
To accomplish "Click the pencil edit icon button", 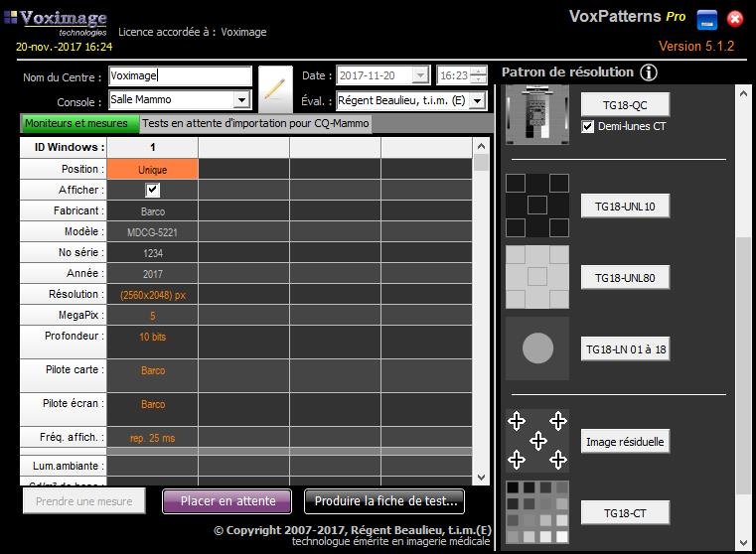I will click(x=275, y=89).
